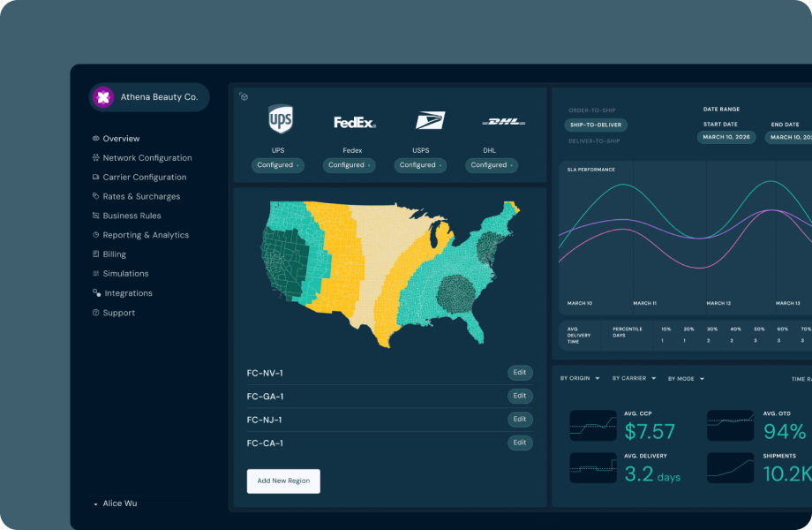Image resolution: width=812 pixels, height=530 pixels.
Task: Edit the FC-CA-1 region
Action: point(520,443)
